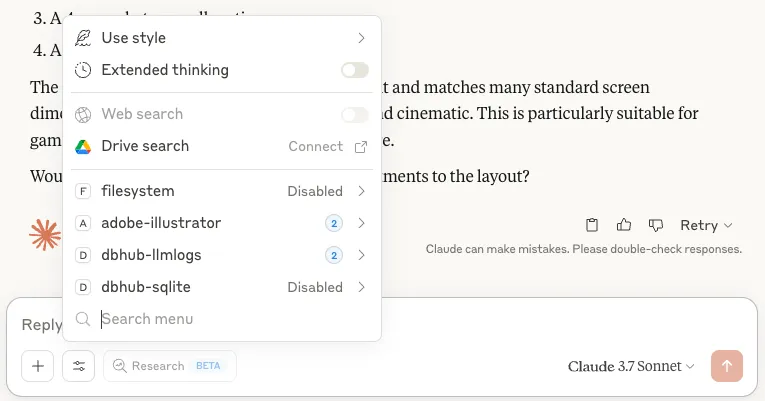The height and width of the screenshot is (401, 765).
Task: Give the response a thumbs down
Action: pyautogui.click(x=656, y=225)
